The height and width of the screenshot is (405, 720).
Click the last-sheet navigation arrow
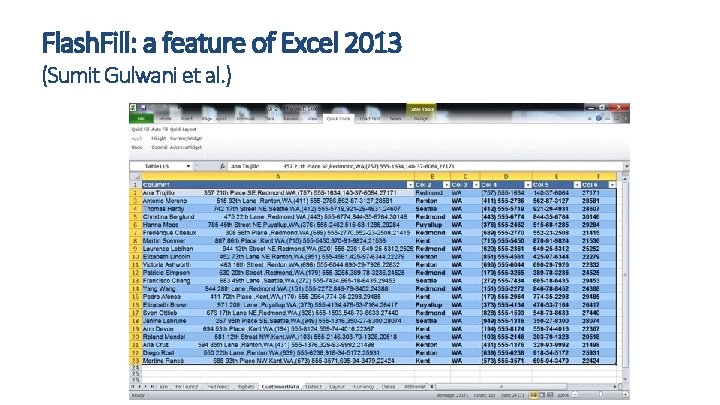pos(152,387)
